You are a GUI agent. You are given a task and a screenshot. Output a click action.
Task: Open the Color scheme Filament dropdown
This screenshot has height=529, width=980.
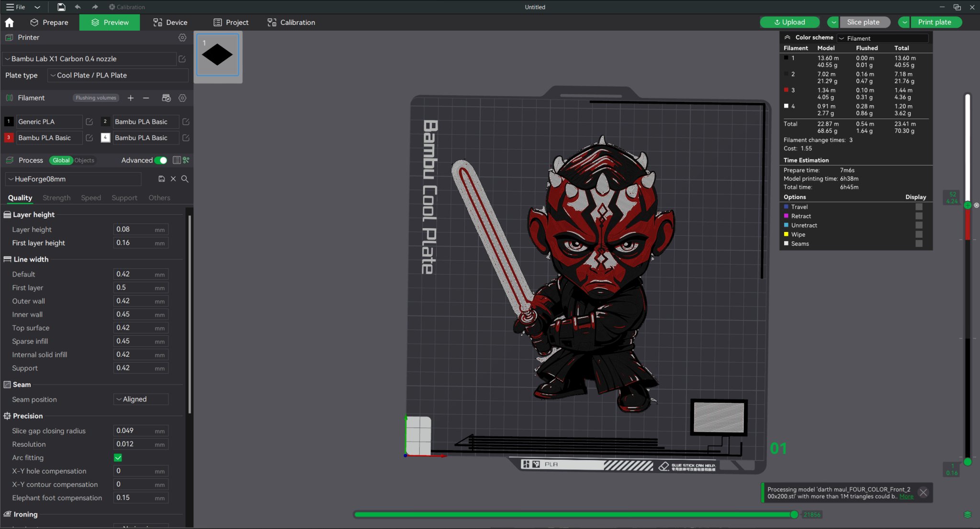[882, 38]
